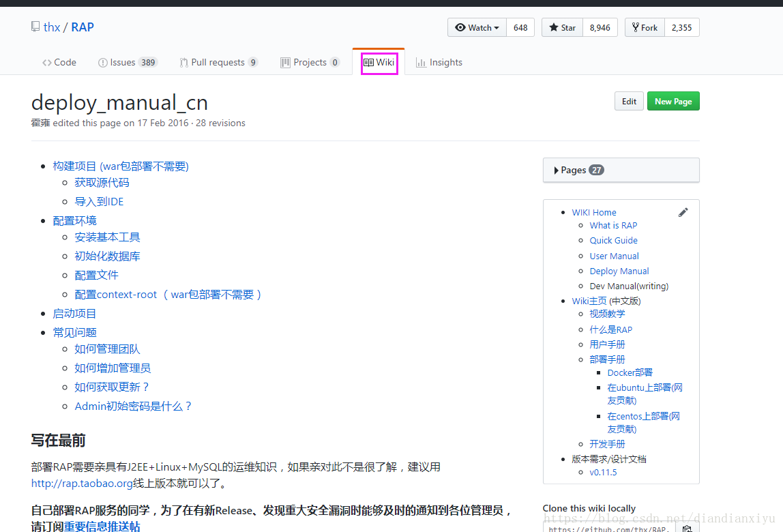Open 视频教学 sidebar link

coord(607,314)
